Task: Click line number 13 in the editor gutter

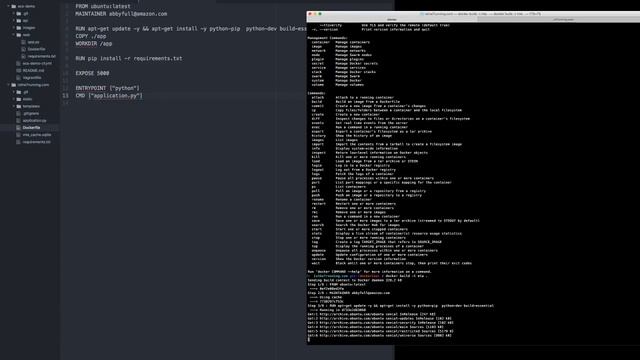Action: pyautogui.click(x=65, y=96)
